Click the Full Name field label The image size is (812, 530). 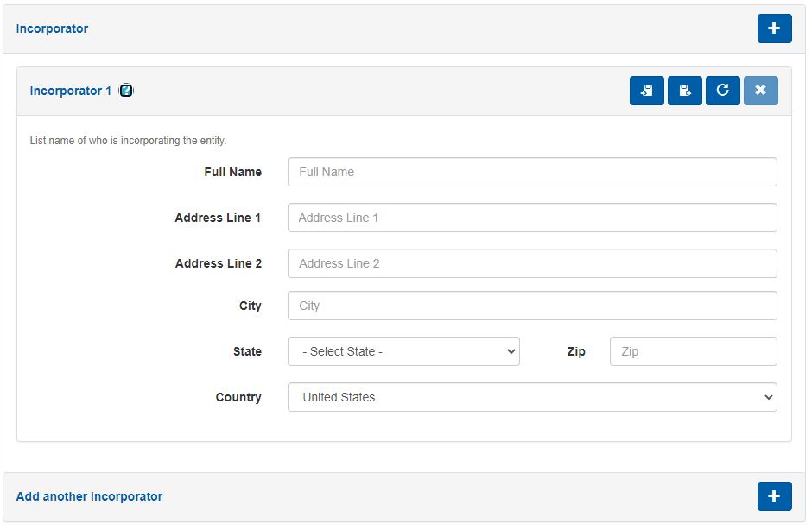point(232,172)
